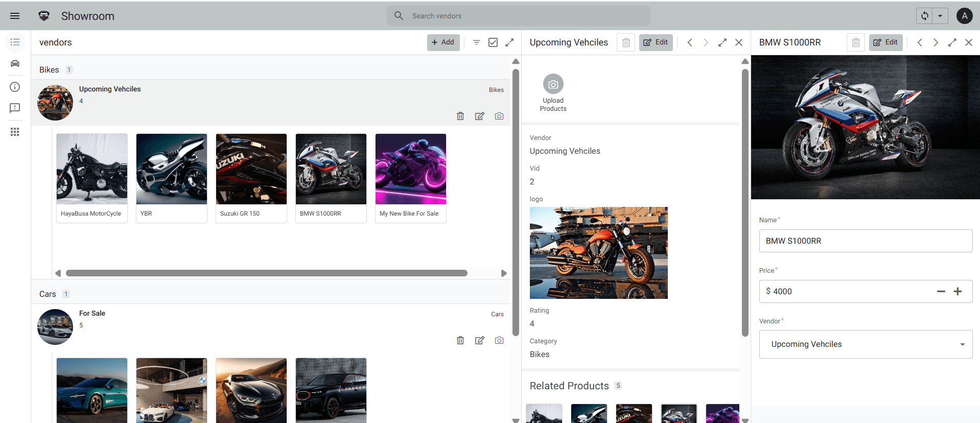Select the list view sidebar icon
Screen dimensions: 980x423
coord(15,42)
